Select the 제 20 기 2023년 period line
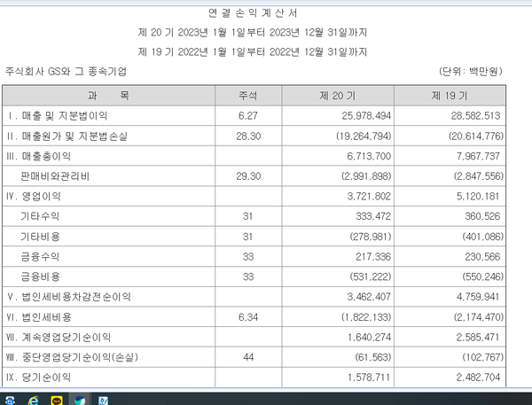The image size is (532, 405). (253, 32)
